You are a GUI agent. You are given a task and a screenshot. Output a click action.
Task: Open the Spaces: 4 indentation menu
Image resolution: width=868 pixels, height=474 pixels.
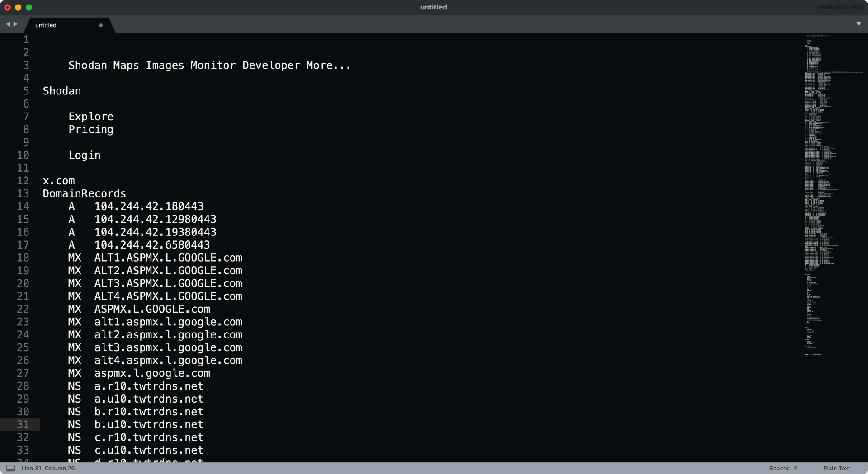click(783, 468)
